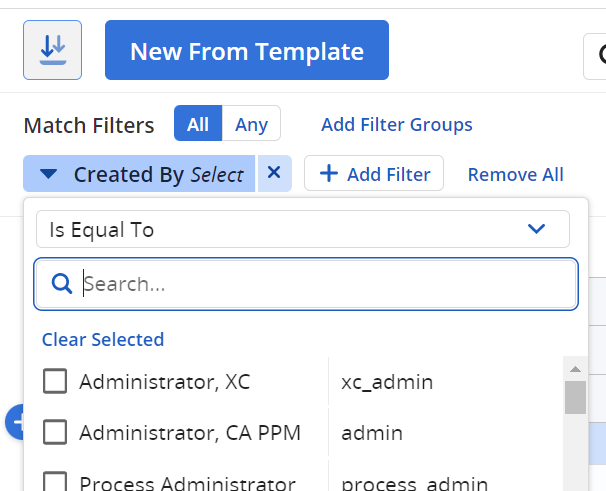The height and width of the screenshot is (491, 606).
Task: Click the X to remove Created By filter
Action: click(x=274, y=174)
